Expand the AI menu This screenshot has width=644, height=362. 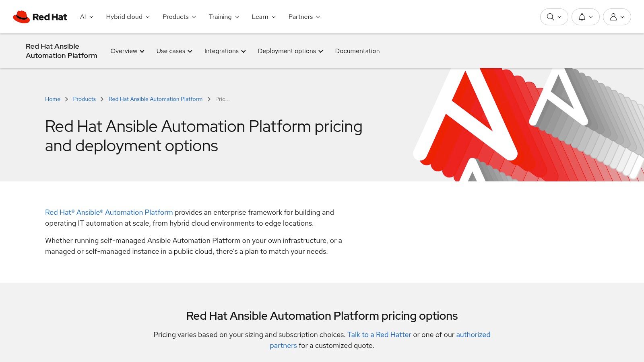tap(87, 17)
